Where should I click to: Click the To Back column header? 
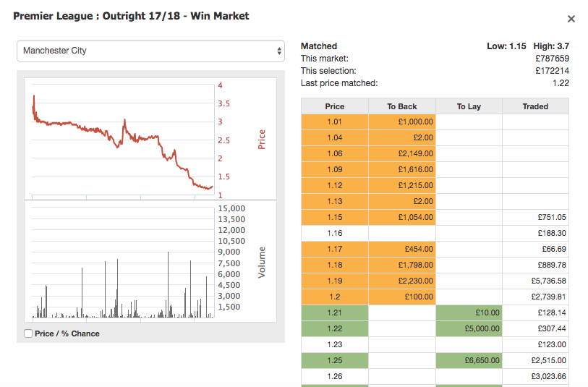point(402,106)
